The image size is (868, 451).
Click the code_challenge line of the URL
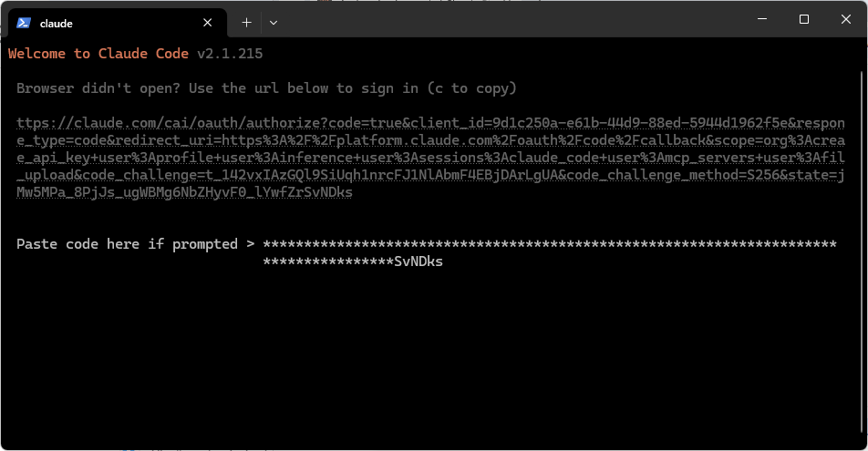pyautogui.click(x=430, y=175)
